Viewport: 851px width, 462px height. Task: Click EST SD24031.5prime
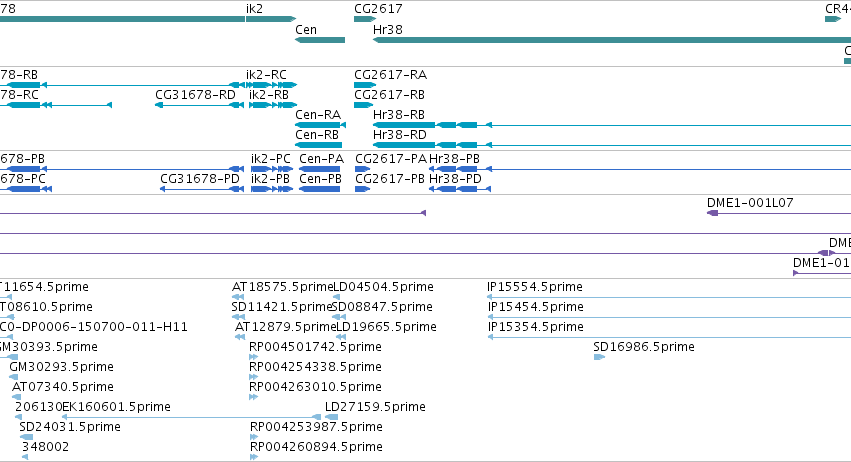(x=69, y=427)
